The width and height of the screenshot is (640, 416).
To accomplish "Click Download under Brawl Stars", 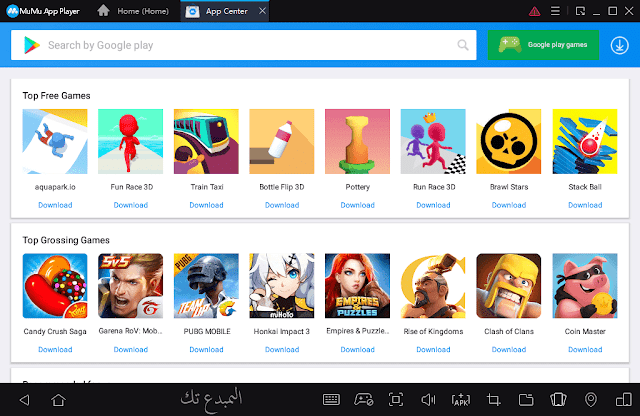I will 509,205.
